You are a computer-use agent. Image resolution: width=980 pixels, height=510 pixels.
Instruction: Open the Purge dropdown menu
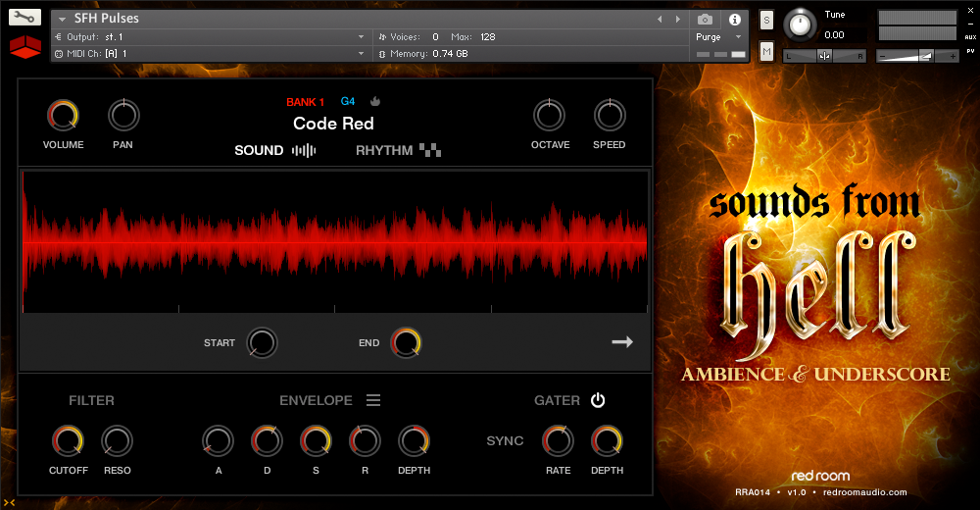(718, 37)
